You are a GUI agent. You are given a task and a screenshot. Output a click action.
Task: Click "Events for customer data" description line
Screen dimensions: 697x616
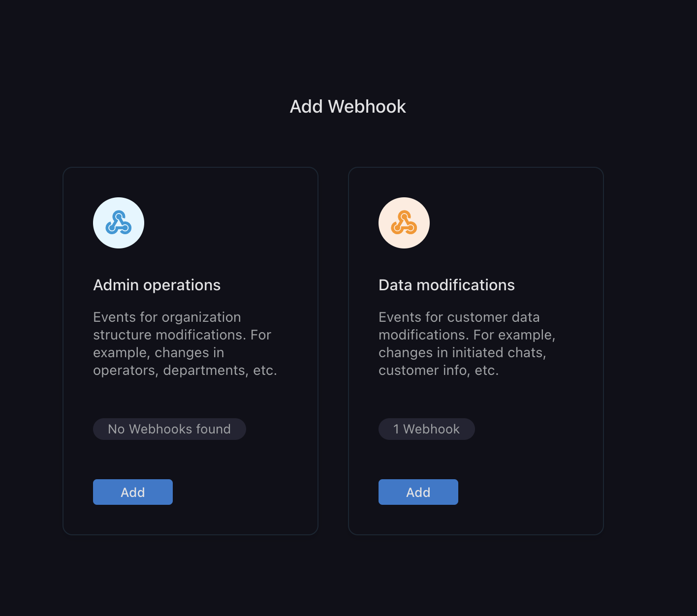[459, 317]
